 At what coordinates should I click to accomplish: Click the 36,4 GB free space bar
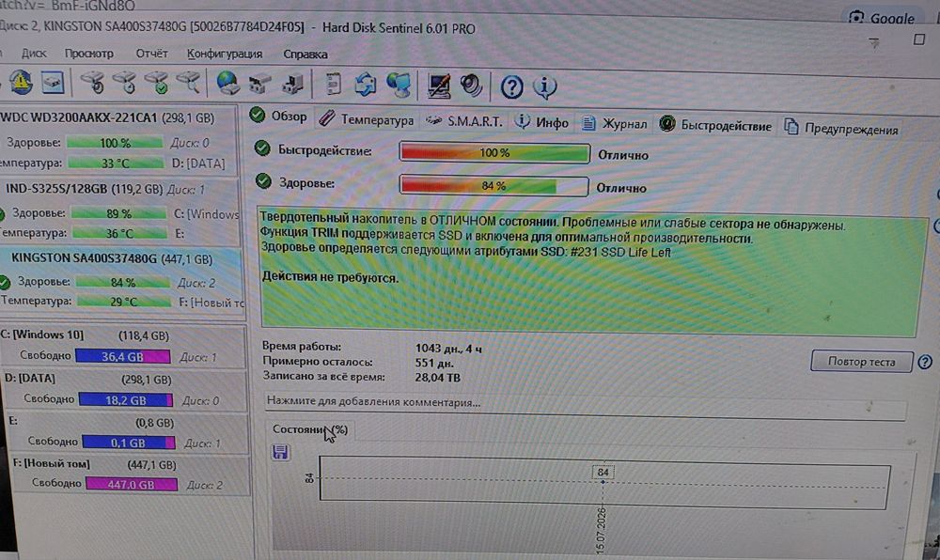tap(123, 357)
